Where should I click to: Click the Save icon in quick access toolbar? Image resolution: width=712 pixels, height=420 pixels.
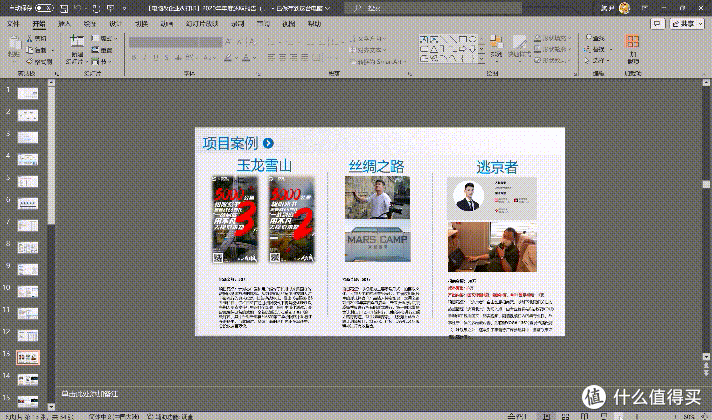[64, 8]
